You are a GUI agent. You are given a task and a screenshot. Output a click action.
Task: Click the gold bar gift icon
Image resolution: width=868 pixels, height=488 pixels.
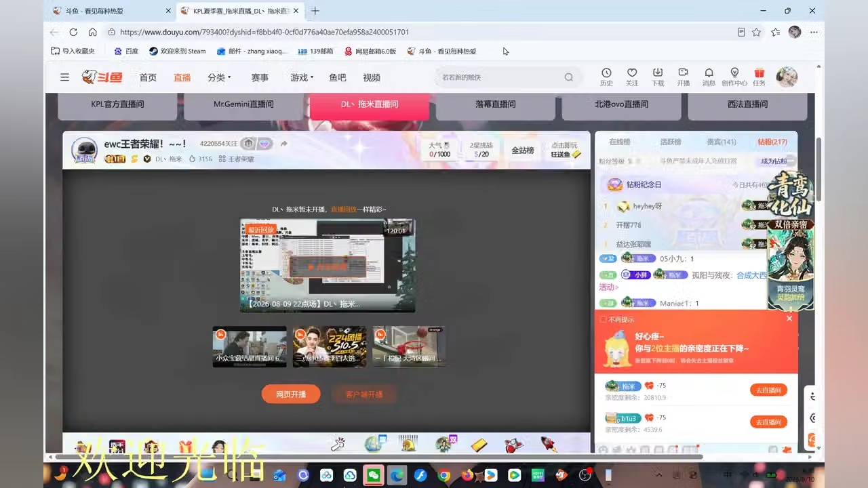point(479,445)
